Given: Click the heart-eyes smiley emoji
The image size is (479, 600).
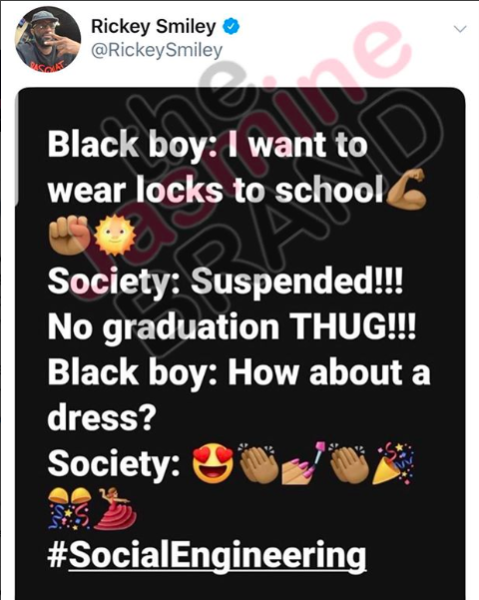Looking at the screenshot, I should coord(213,463).
